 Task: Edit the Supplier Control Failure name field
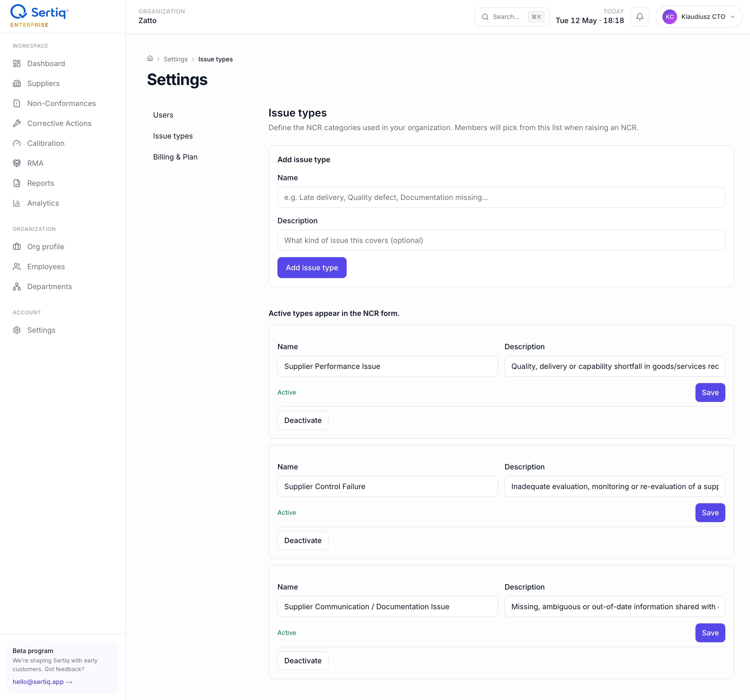[387, 486]
